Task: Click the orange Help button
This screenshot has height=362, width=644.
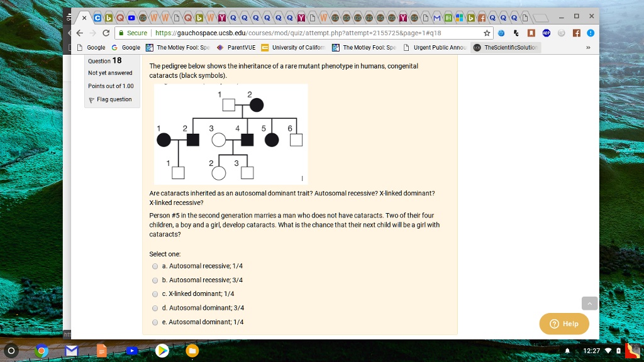Action: point(564,324)
